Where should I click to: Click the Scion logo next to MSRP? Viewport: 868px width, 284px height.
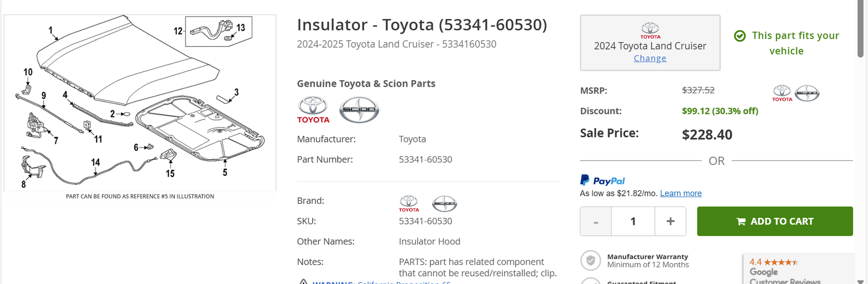(807, 93)
